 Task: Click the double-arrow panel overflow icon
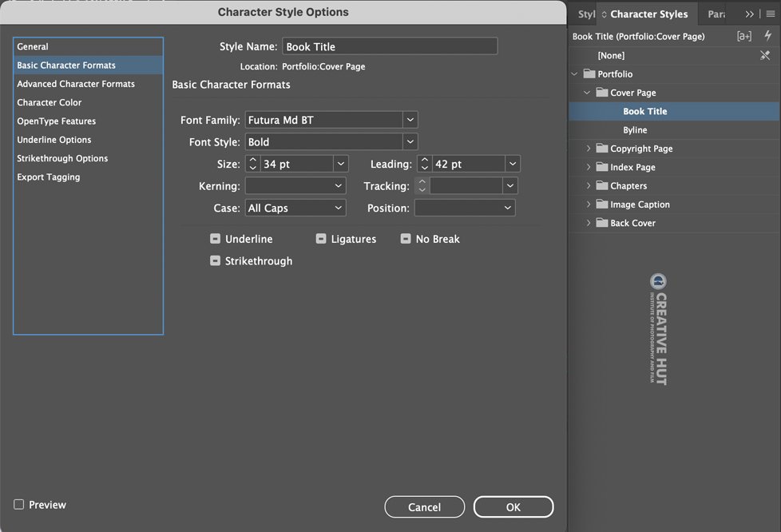[750, 14]
